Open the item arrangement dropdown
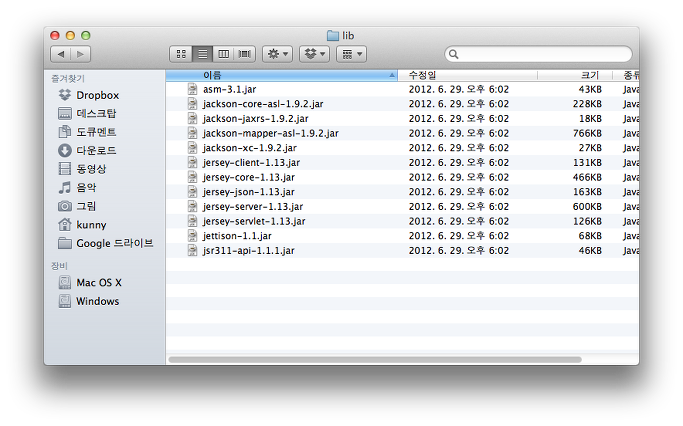 tap(352, 54)
